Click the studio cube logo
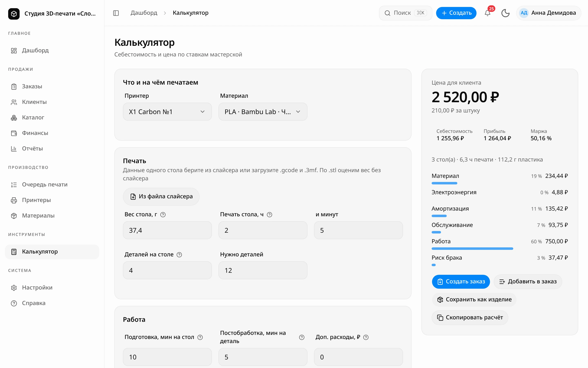The image size is (588, 368). point(14,14)
